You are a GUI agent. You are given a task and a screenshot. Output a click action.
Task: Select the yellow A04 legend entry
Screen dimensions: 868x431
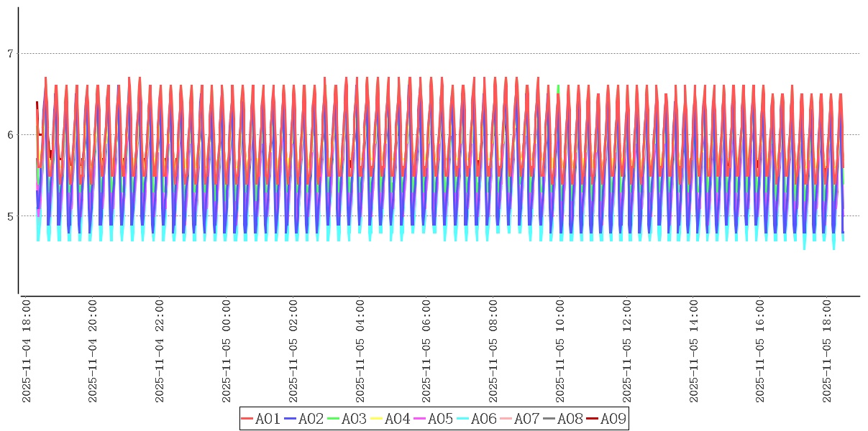(390, 419)
